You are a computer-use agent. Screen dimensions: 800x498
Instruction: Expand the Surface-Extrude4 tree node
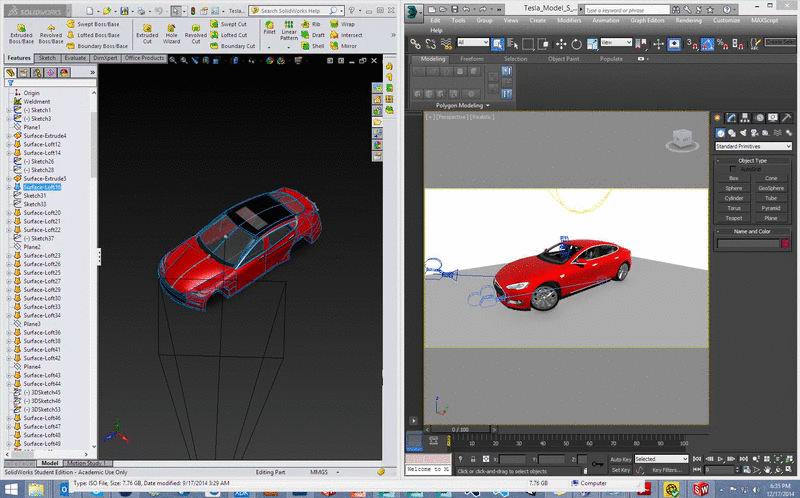9,136
